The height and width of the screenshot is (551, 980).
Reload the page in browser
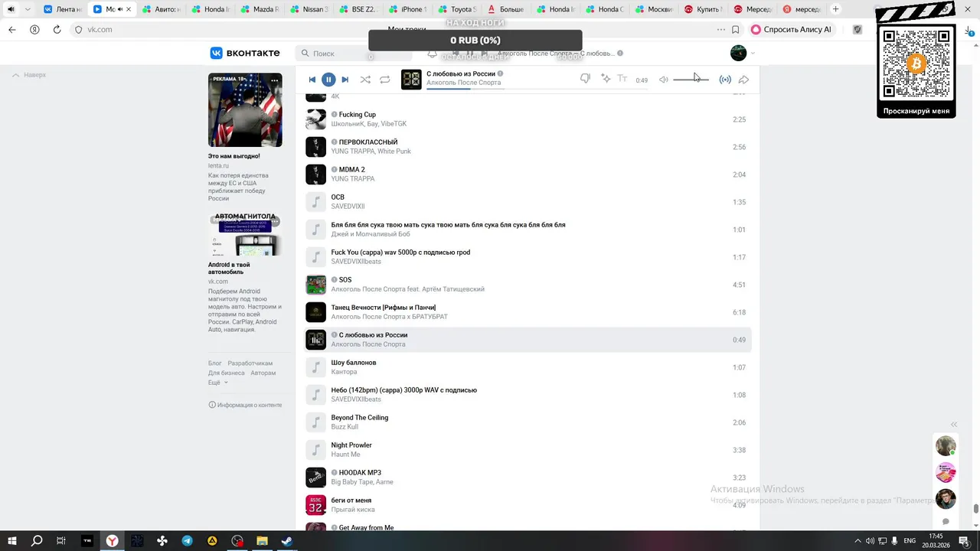[x=57, y=29]
